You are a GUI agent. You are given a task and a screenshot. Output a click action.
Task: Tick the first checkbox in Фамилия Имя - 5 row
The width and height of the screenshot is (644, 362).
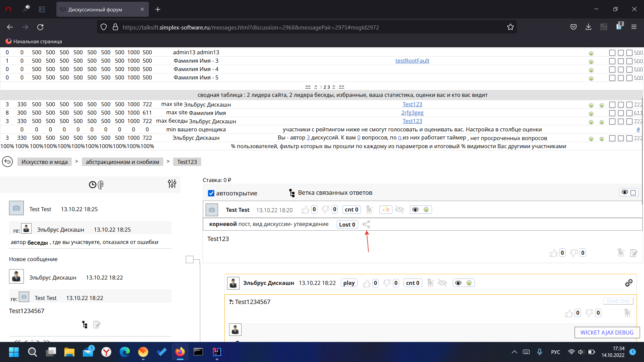point(612,78)
